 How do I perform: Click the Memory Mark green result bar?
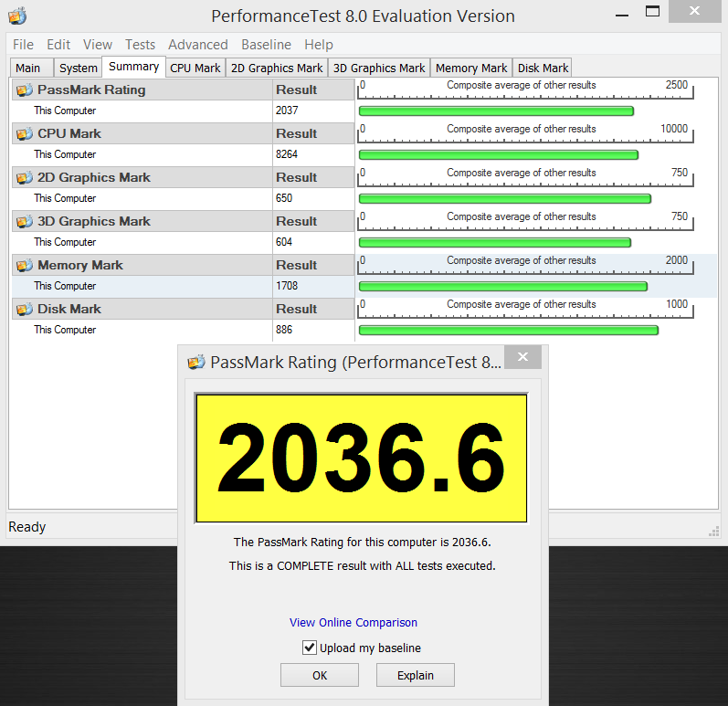(x=503, y=287)
